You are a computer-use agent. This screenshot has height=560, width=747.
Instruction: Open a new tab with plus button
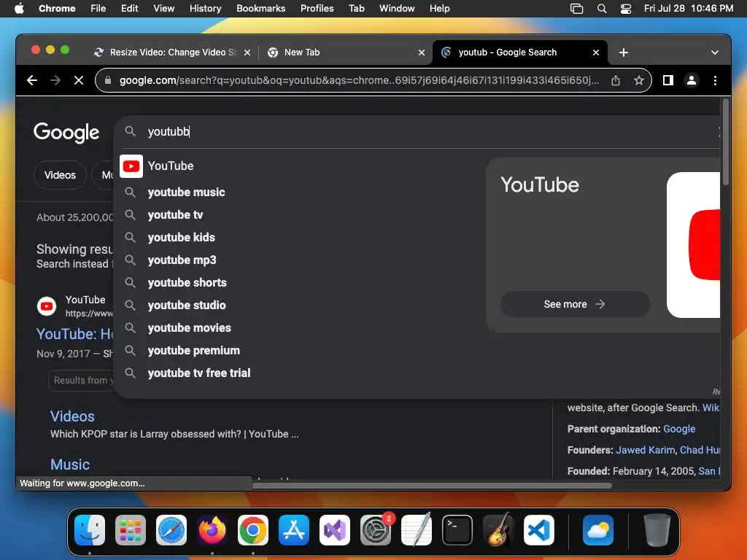(x=624, y=52)
